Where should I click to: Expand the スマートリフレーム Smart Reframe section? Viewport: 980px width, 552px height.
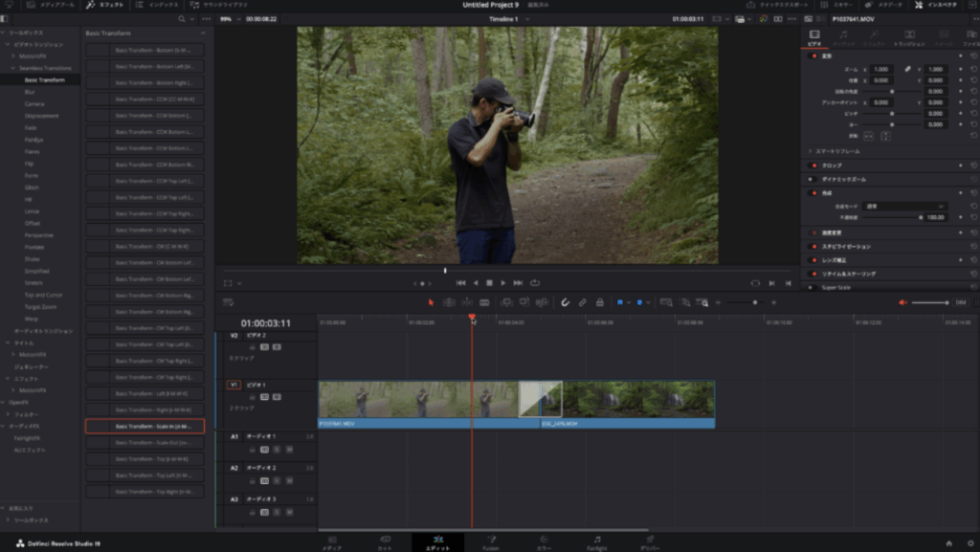[x=810, y=152]
